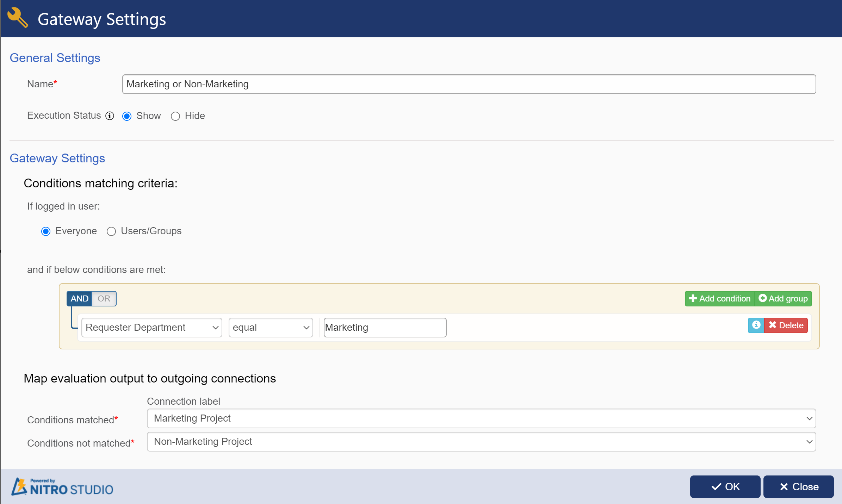
Task: Click the Delete red icon on condition row
Action: (786, 325)
